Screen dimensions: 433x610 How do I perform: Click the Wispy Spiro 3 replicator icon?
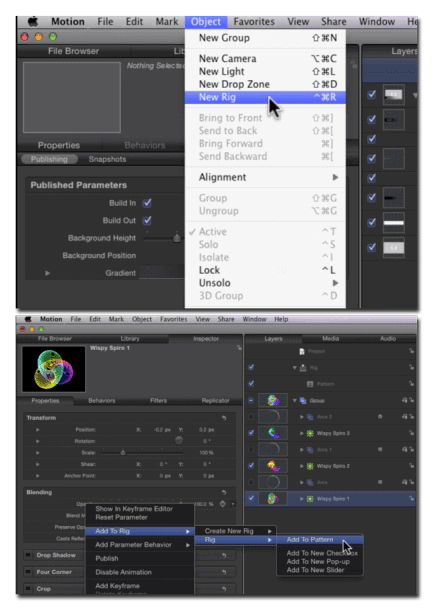tap(310, 433)
